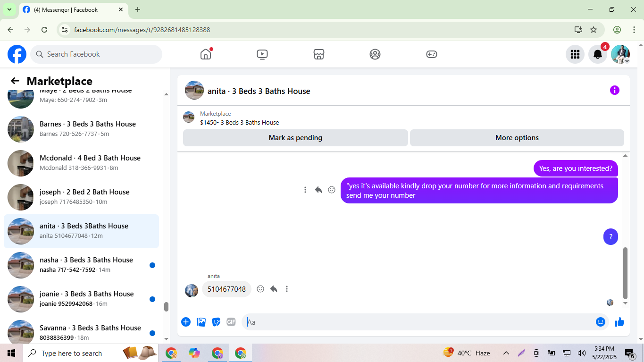Open the Groups icon in top navigation
The width and height of the screenshot is (644, 362).
point(375,54)
